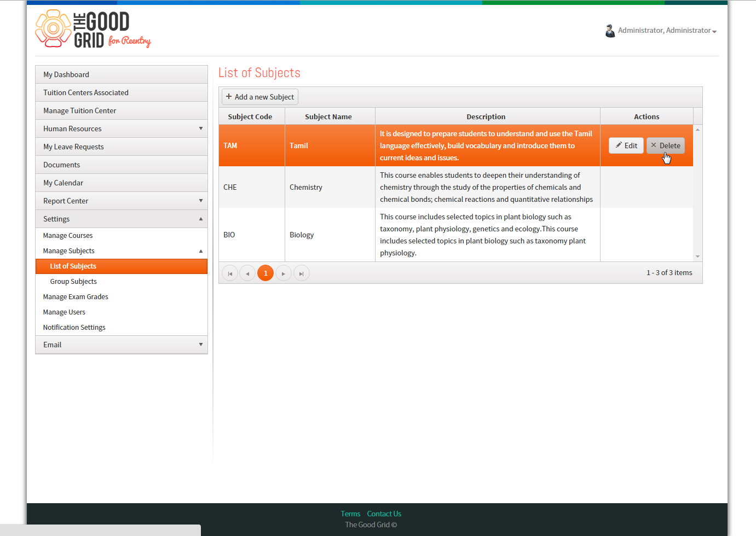The width and height of the screenshot is (756, 536).
Task: Delete the Tamil subject
Action: 666,145
